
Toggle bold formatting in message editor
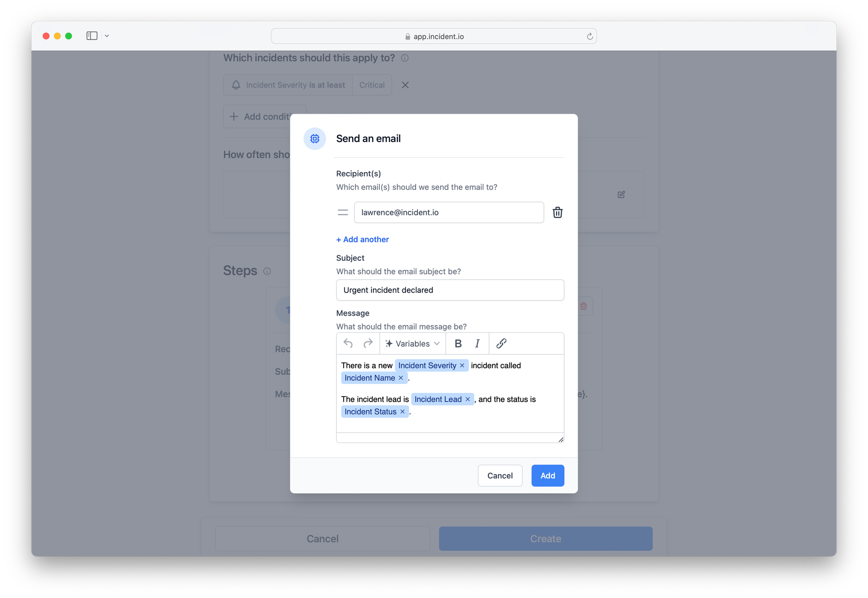458,344
